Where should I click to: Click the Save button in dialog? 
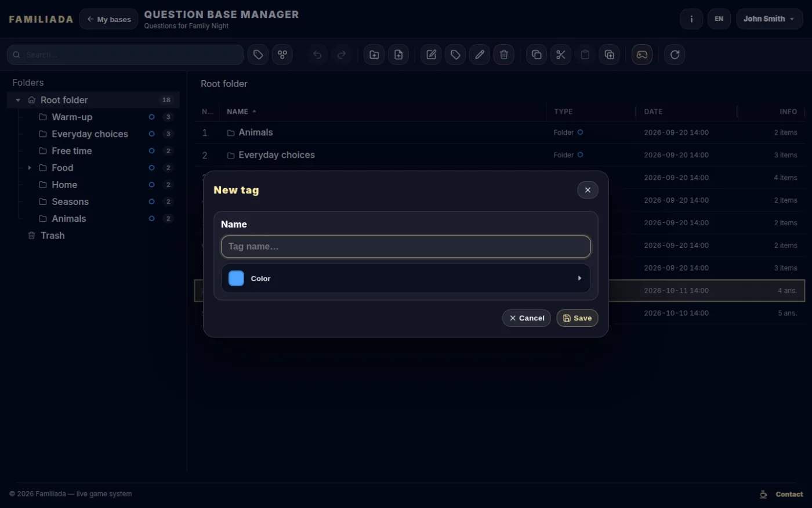pyautogui.click(x=577, y=318)
